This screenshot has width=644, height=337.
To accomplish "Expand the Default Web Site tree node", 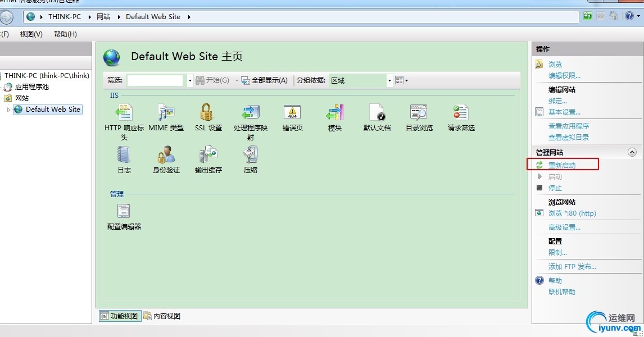I will point(7,110).
